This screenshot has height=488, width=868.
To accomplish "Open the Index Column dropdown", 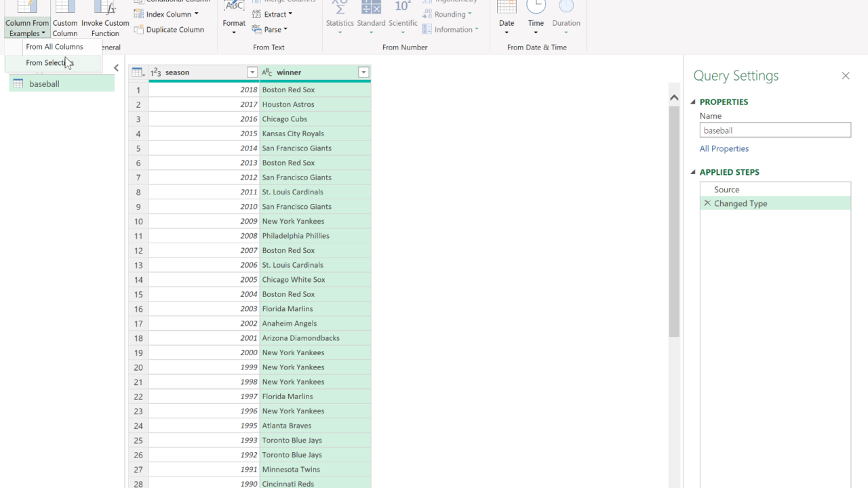I will [x=167, y=14].
